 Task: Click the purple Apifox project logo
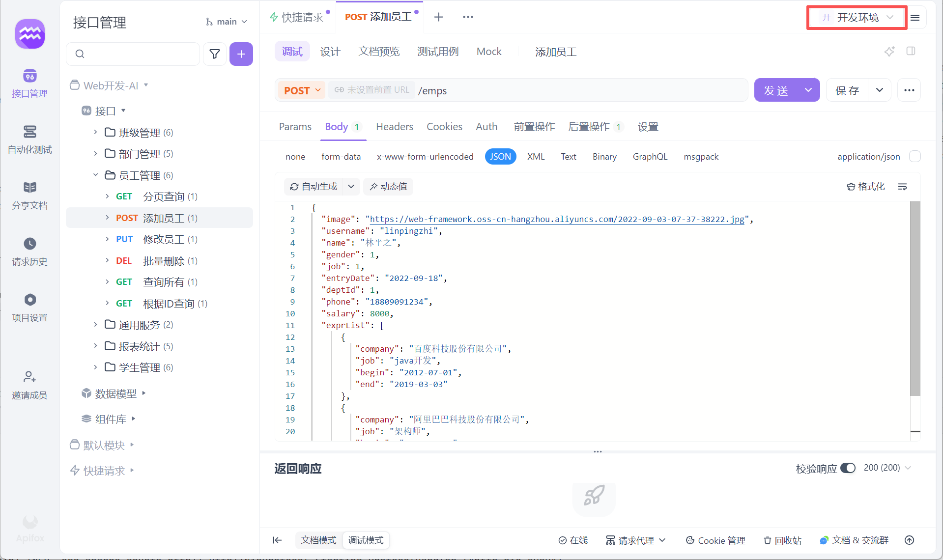[x=30, y=34]
